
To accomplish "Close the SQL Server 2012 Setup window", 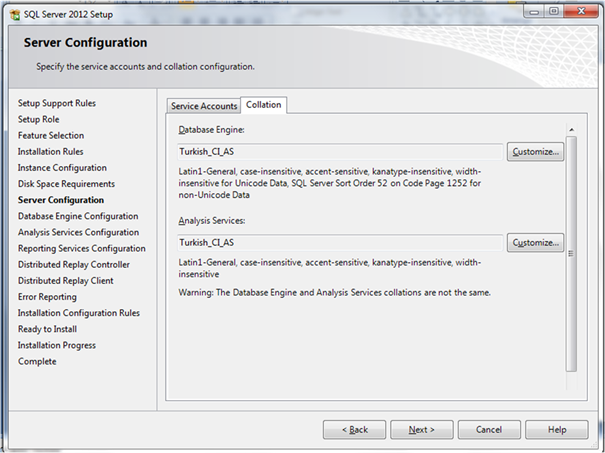I will (x=581, y=12).
